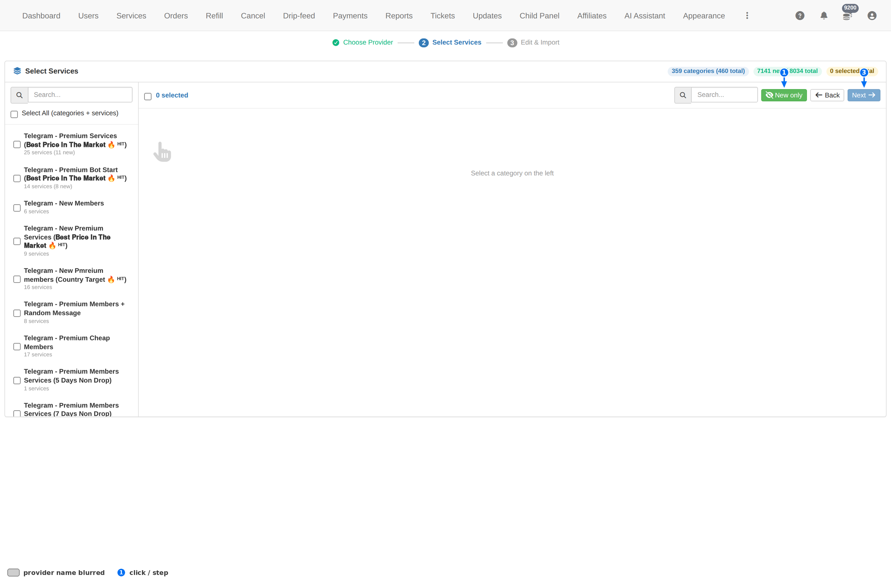Select Telegram - Premium Services category name

(x=75, y=140)
